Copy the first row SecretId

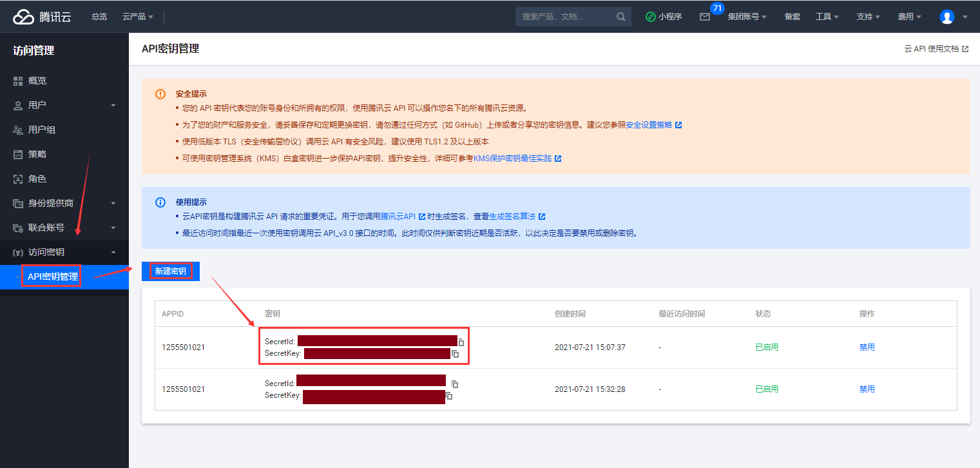[461, 342]
